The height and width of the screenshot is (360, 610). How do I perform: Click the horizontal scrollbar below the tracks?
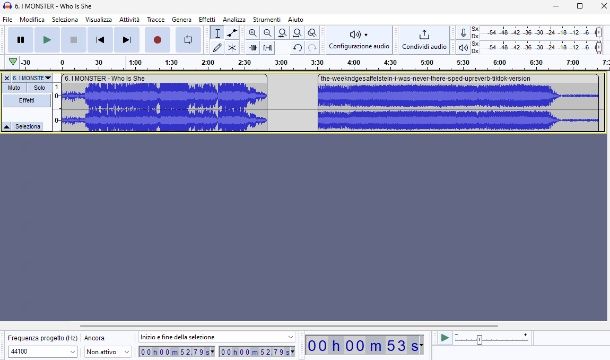coord(289,326)
